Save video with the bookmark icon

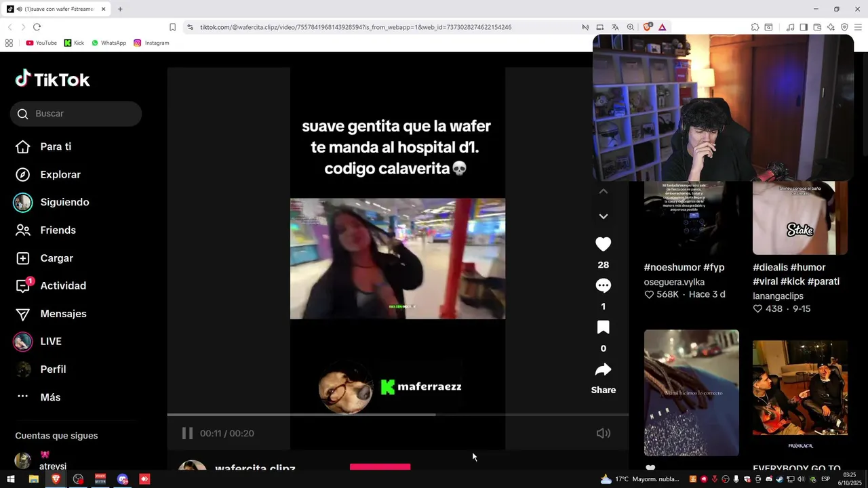[603, 327]
